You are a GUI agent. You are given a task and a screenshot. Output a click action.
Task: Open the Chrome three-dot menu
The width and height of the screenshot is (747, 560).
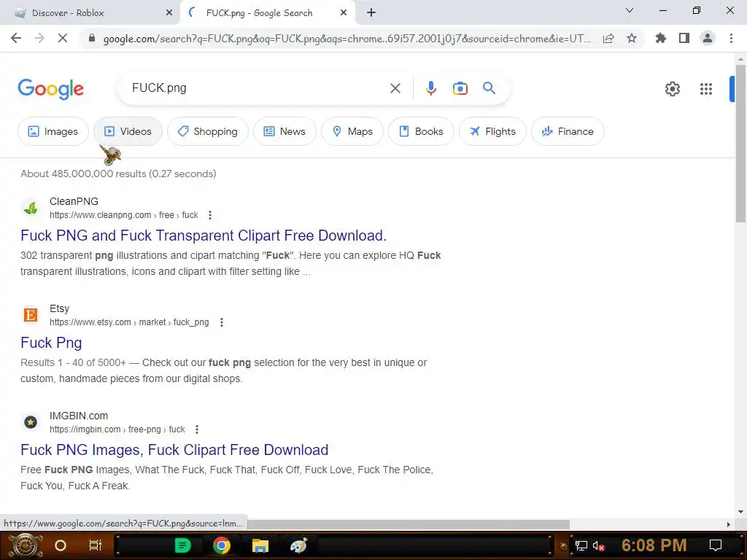tap(731, 38)
